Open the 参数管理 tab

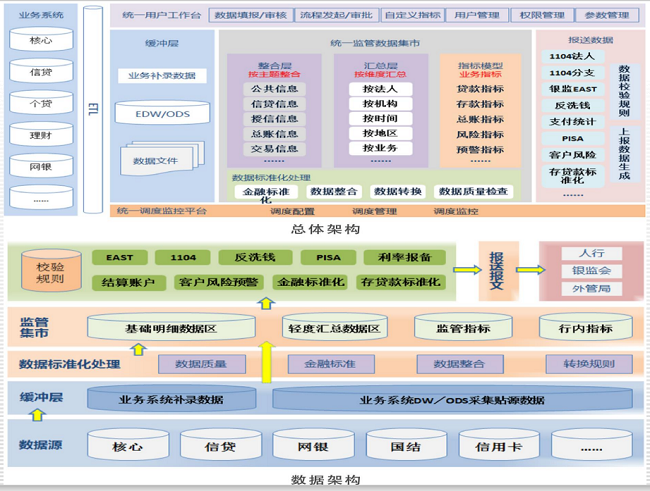(607, 16)
